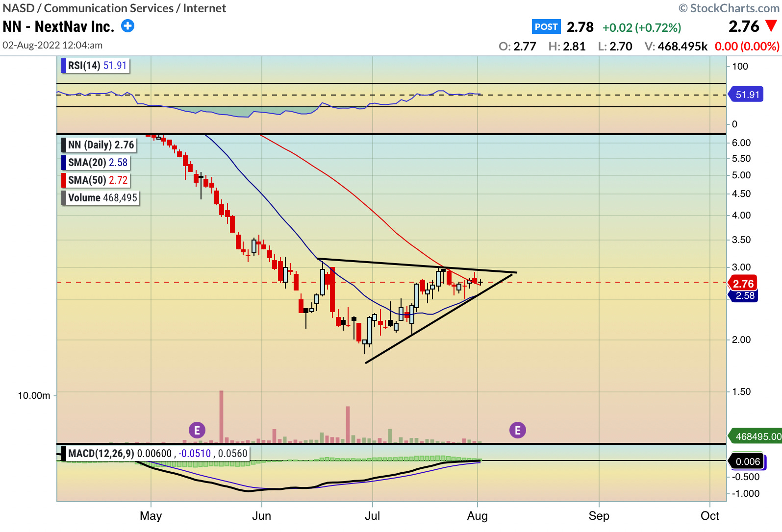Screen dimensions: 782x532
Task: Click the +0.02 (+0.72%) post-market change
Action: [x=642, y=27]
